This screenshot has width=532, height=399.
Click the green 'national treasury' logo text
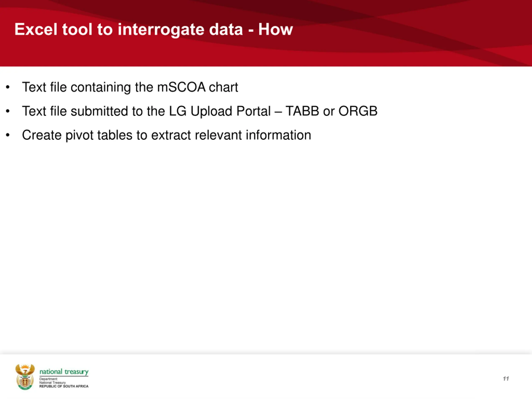[x=64, y=372]
